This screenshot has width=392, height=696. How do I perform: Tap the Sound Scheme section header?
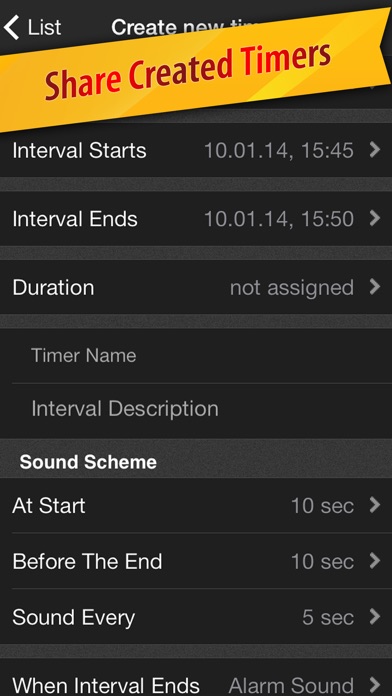point(88,462)
